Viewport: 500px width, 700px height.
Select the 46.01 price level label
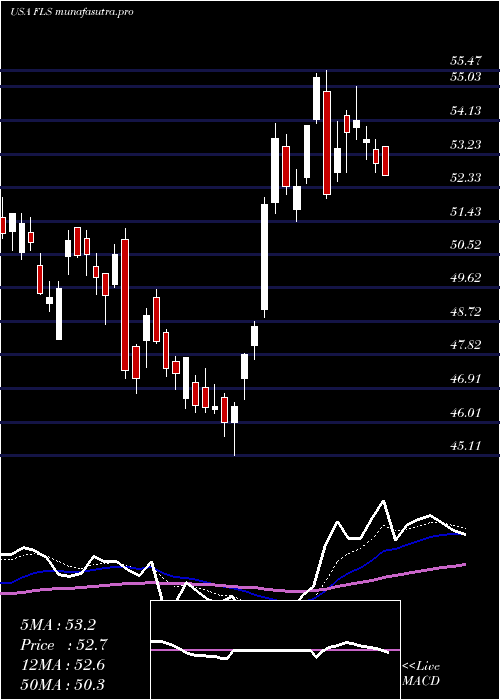[x=465, y=412]
